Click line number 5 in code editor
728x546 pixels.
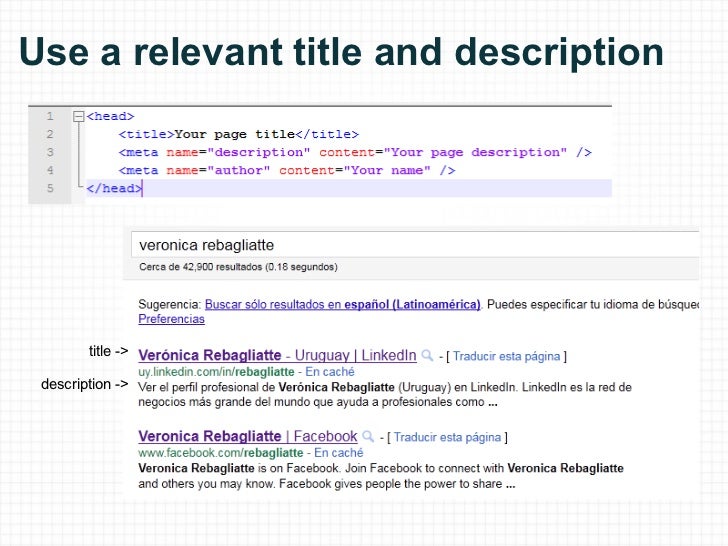[50, 188]
